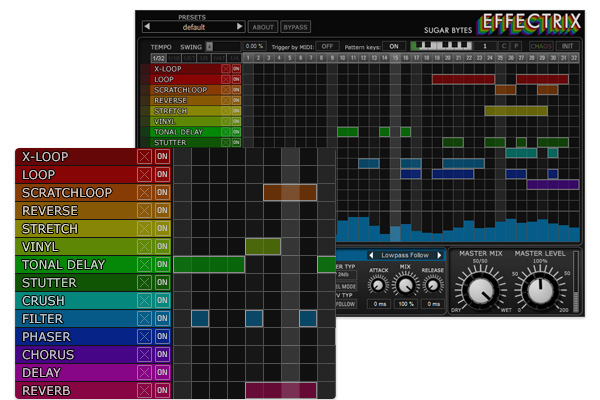Toggle the LOOP effect ON switch
This screenshot has width=600, height=400.
point(162,174)
